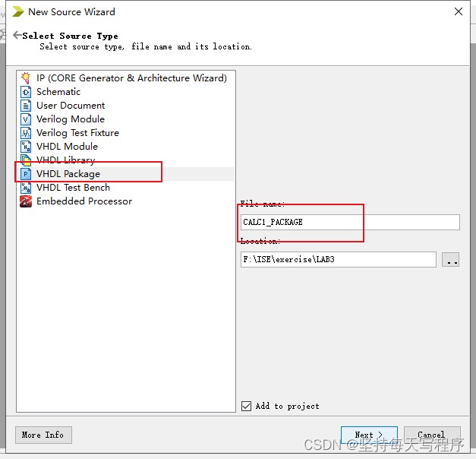The image size is (476, 459).
Task: Toggle the Add to project checkbox
Action: click(246, 406)
